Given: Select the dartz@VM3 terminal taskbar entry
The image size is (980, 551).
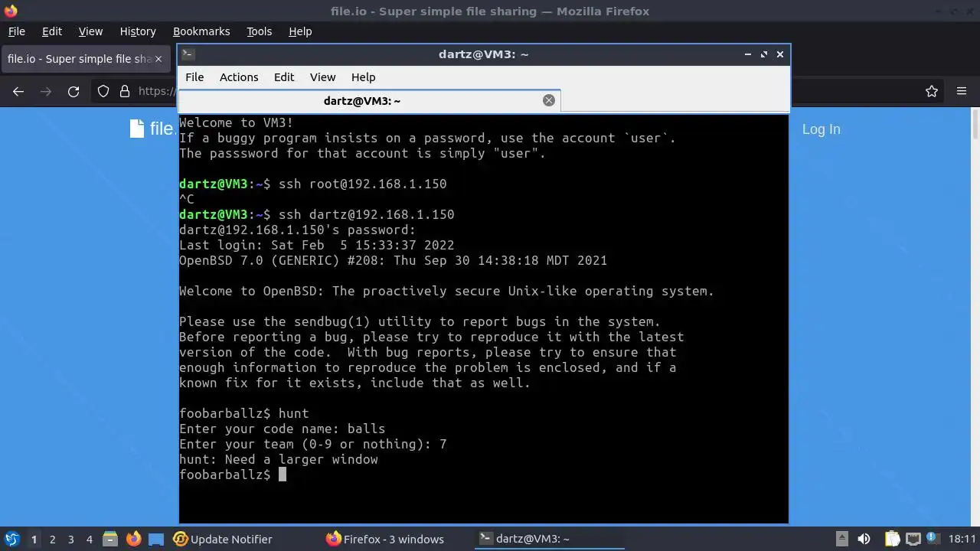Looking at the screenshot, I should 550,540.
